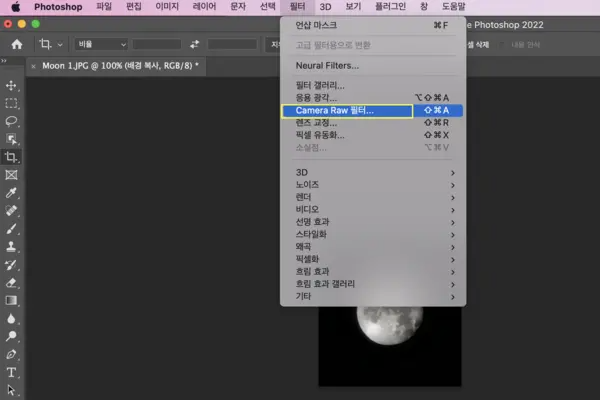Screen dimensions: 600x400
Task: Expand the 3D filter submenu
Action: [x=373, y=173]
